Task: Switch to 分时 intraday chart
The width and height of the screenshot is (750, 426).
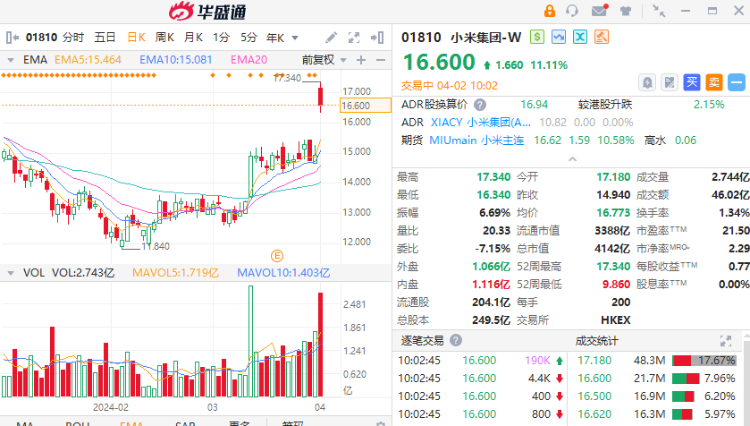Action: click(73, 37)
